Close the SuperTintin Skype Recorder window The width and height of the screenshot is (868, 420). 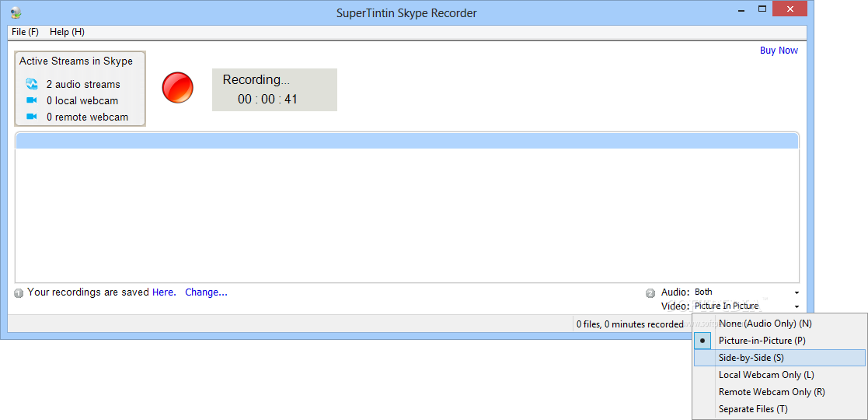tap(790, 9)
